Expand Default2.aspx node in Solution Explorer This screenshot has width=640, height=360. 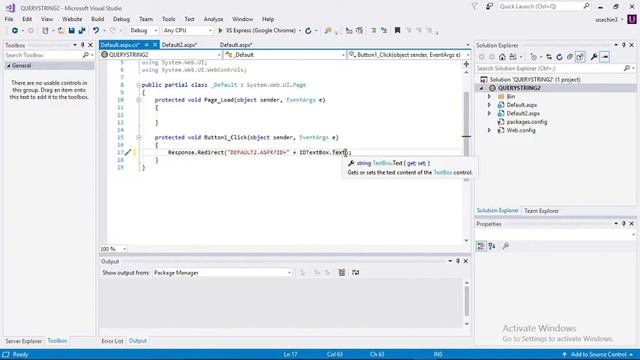(x=489, y=113)
